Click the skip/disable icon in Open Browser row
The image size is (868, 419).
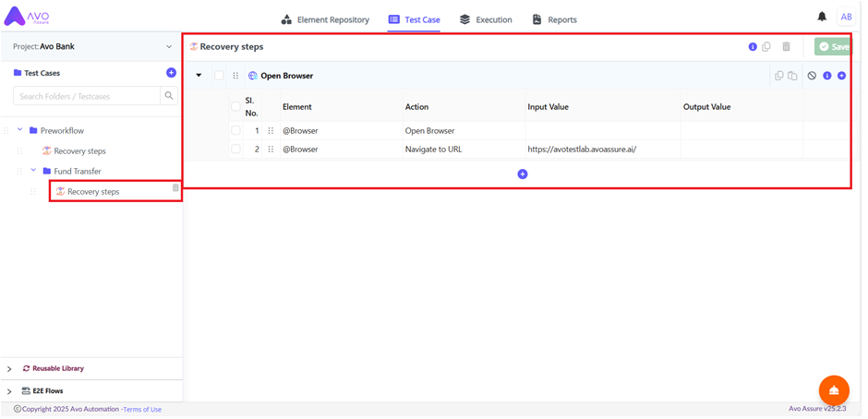pos(812,76)
